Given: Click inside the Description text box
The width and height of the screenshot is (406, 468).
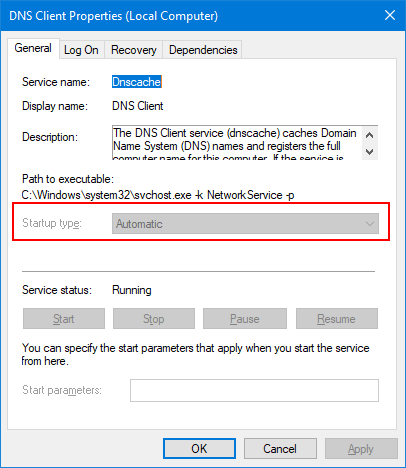Looking at the screenshot, I should 237,143.
